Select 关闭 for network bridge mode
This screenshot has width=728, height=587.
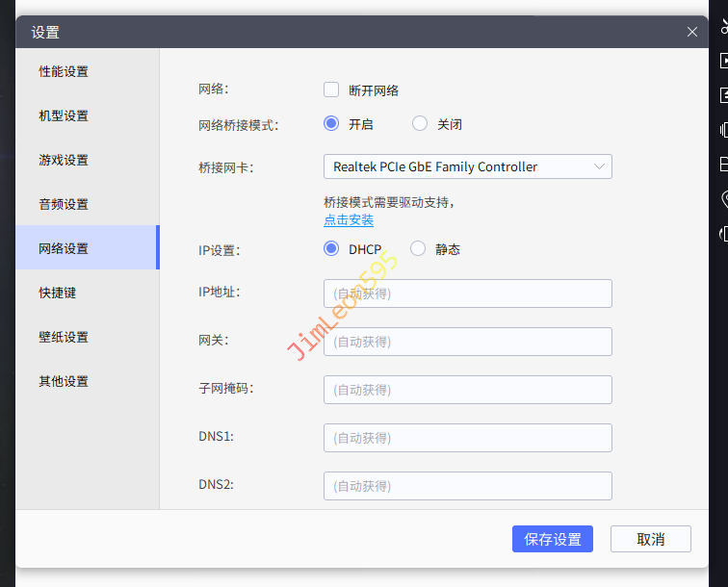419,123
